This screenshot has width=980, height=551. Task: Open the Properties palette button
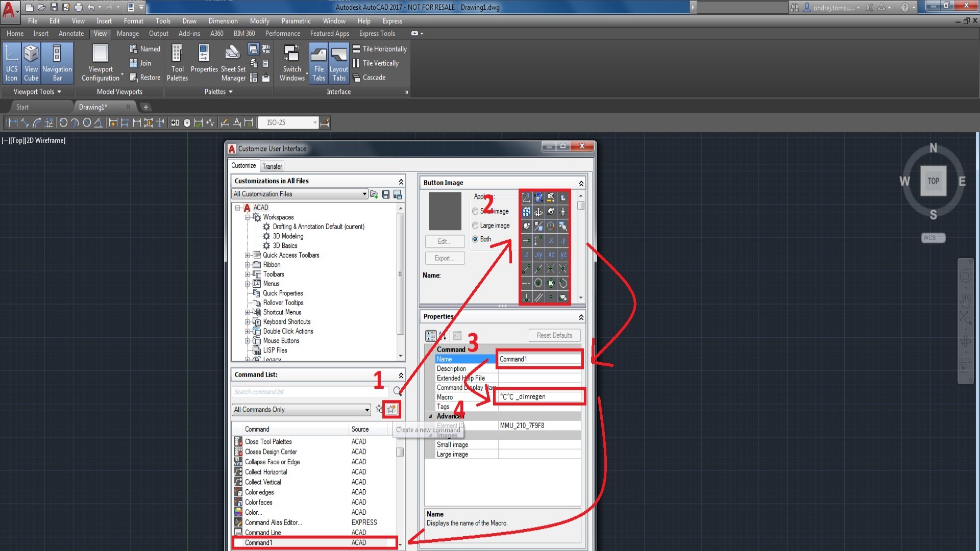click(204, 59)
